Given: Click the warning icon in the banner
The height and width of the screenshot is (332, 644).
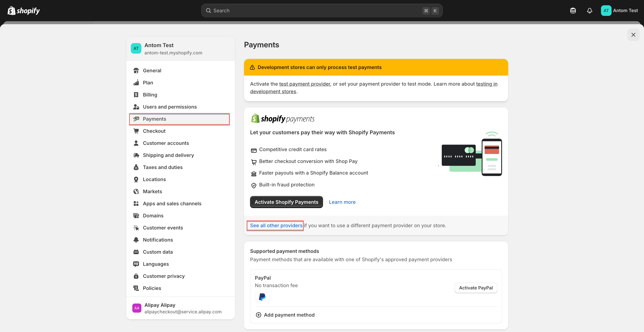Looking at the screenshot, I should pyautogui.click(x=252, y=67).
